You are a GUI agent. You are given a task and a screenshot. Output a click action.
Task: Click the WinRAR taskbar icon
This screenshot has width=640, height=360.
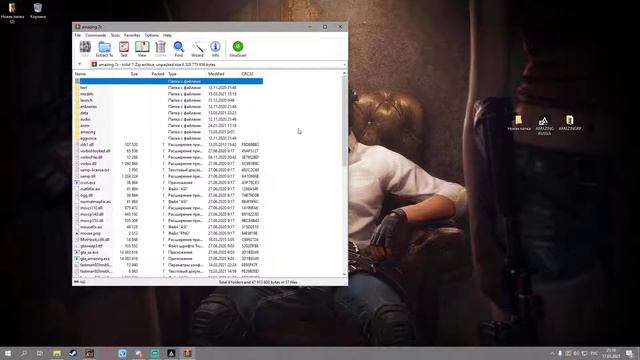click(x=187, y=353)
